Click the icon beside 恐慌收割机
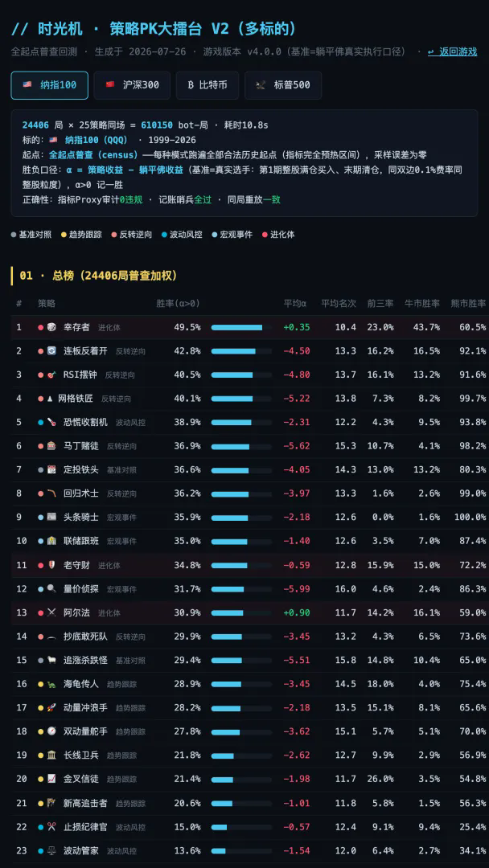Image resolution: width=489 pixels, height=868 pixels. [51, 423]
